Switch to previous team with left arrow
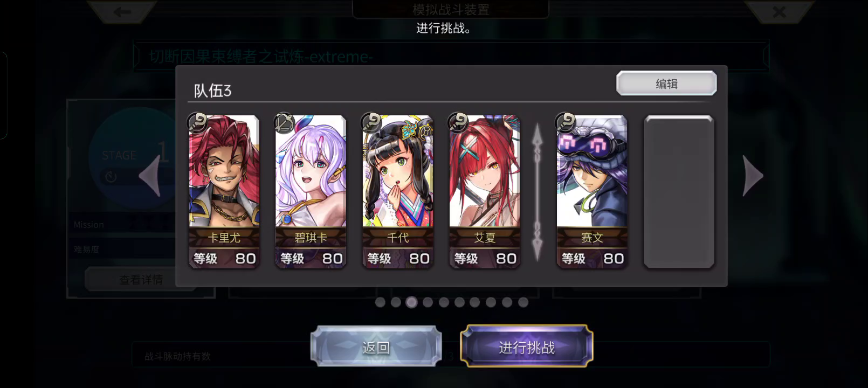This screenshot has height=388, width=868. (149, 176)
